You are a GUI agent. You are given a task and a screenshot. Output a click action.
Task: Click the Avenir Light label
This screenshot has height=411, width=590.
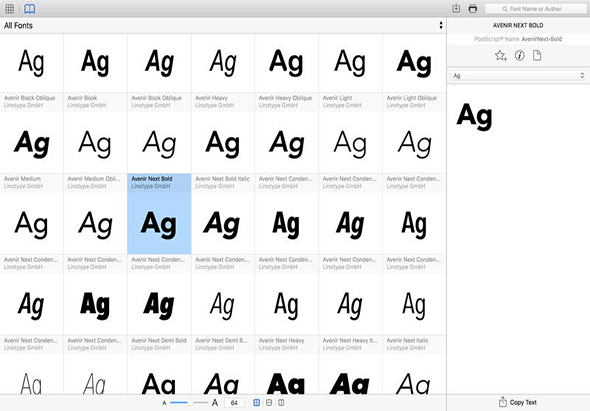coord(338,98)
